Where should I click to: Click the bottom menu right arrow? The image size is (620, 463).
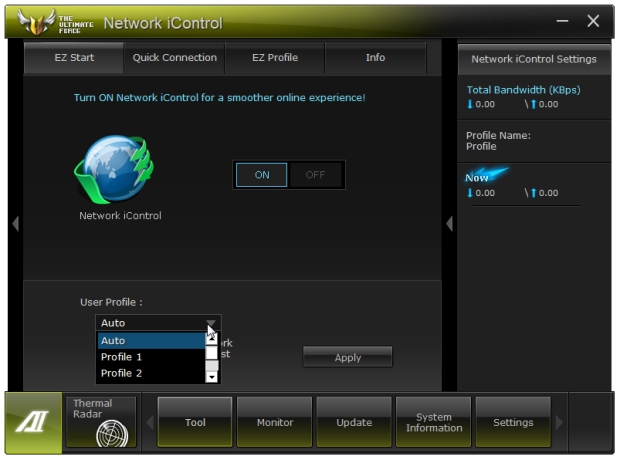click(559, 422)
